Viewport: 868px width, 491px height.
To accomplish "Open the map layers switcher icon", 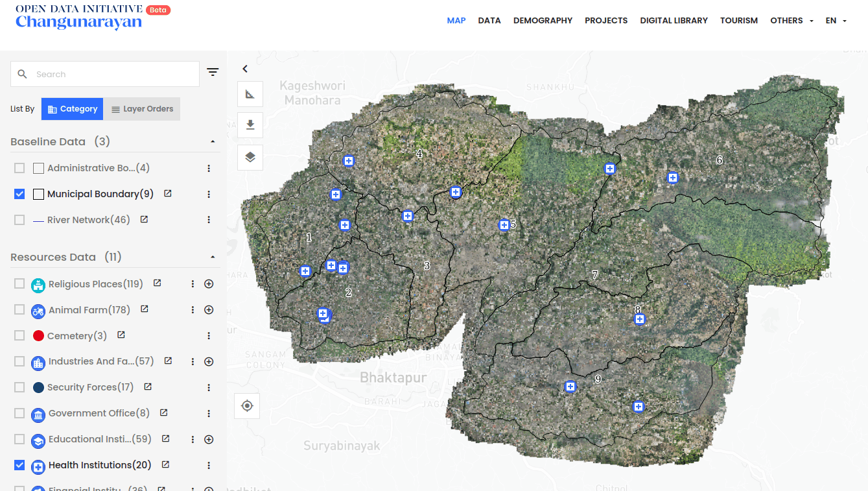I will (250, 157).
